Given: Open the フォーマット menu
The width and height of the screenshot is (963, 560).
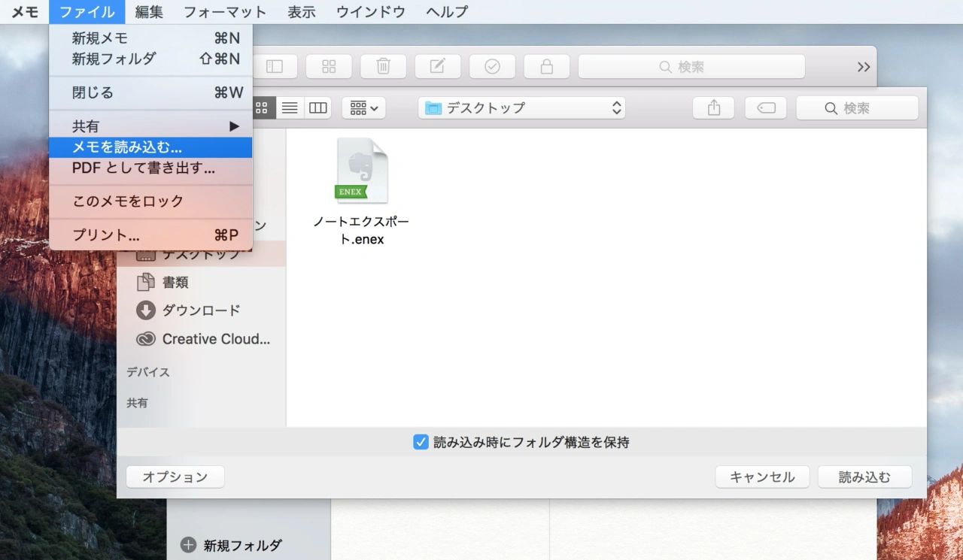Looking at the screenshot, I should click(x=224, y=11).
